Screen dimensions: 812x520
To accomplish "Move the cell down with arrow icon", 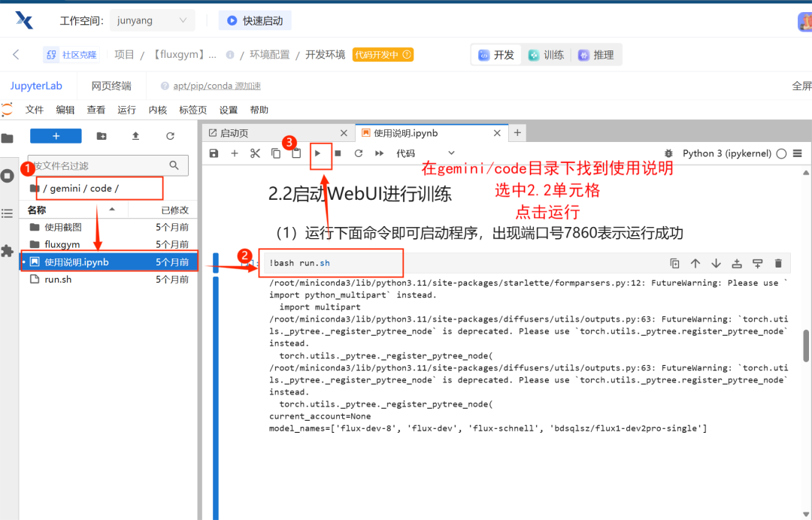I will tap(717, 263).
